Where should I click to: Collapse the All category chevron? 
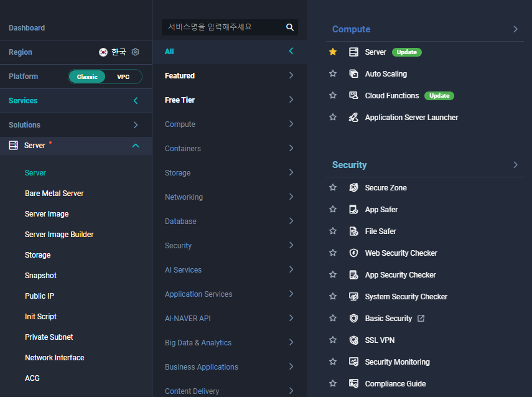pos(291,51)
